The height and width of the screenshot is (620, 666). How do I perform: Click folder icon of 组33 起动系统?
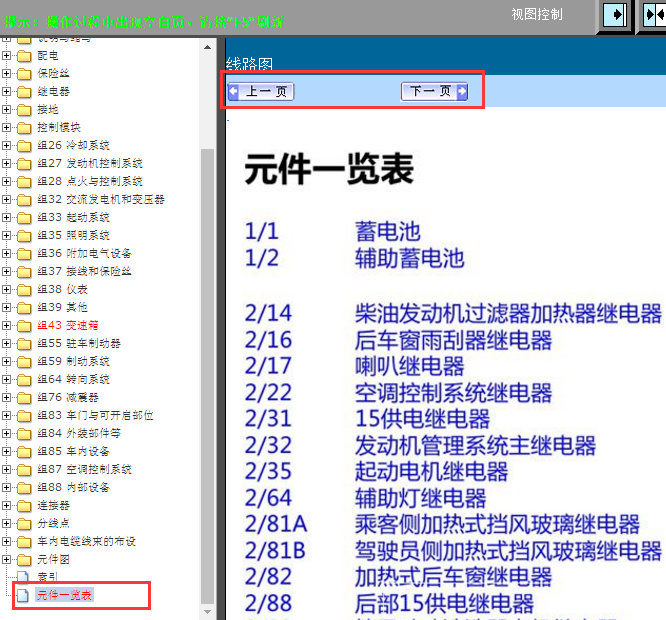tap(24, 218)
